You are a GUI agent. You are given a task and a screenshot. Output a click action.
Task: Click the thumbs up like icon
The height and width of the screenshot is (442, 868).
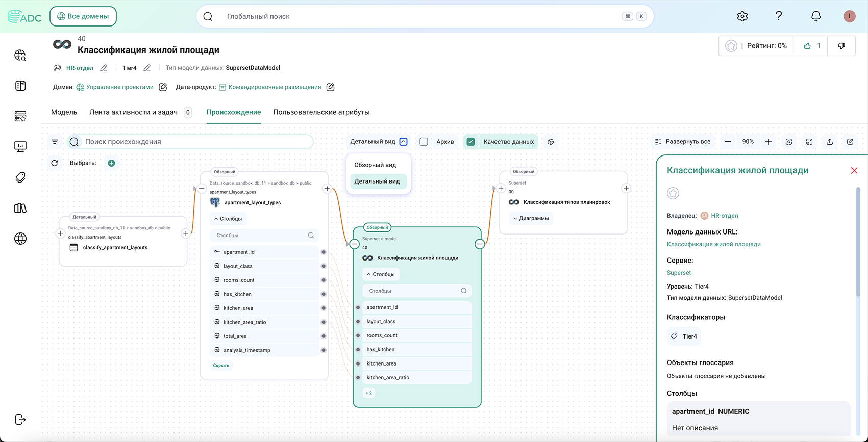tap(807, 46)
